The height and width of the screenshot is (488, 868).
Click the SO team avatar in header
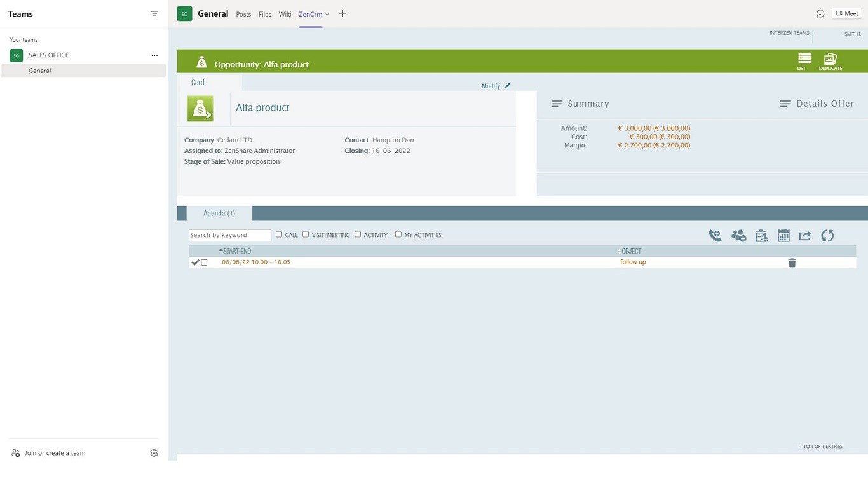(x=184, y=13)
